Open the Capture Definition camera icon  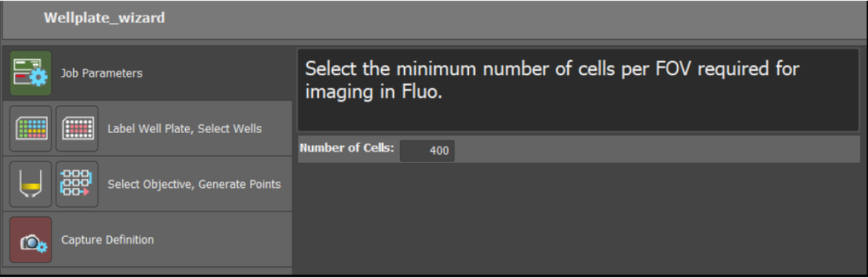click(31, 240)
